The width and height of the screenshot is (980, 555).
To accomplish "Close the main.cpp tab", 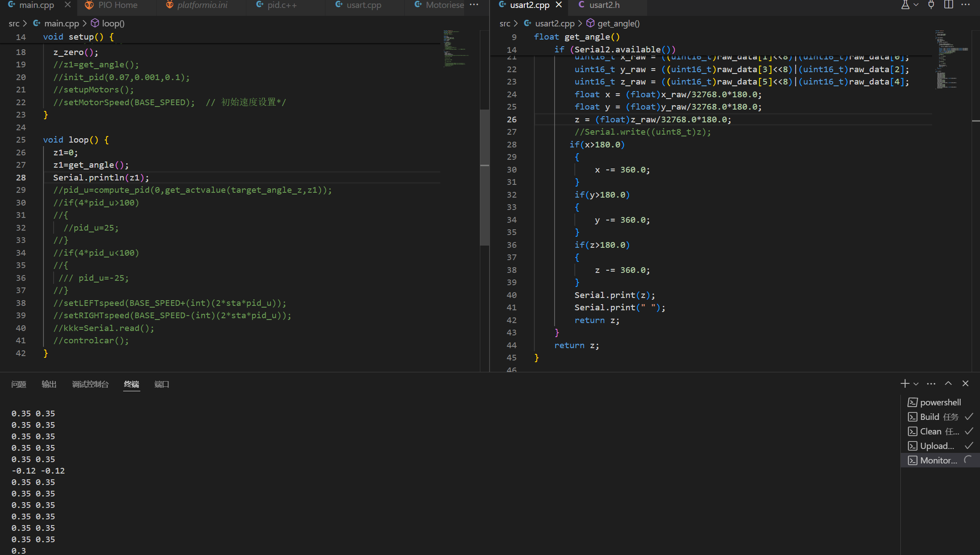I will tap(67, 5).
